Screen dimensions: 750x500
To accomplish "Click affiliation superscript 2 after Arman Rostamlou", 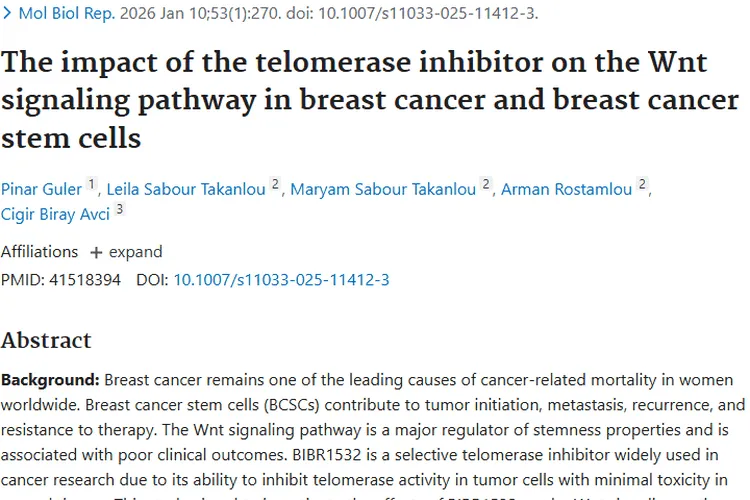I will [643, 184].
